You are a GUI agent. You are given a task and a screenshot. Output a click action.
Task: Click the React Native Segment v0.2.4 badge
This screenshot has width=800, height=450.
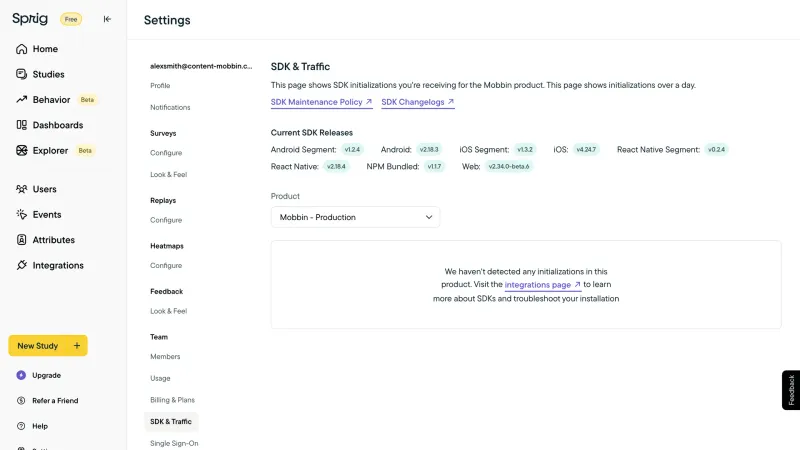(716, 149)
